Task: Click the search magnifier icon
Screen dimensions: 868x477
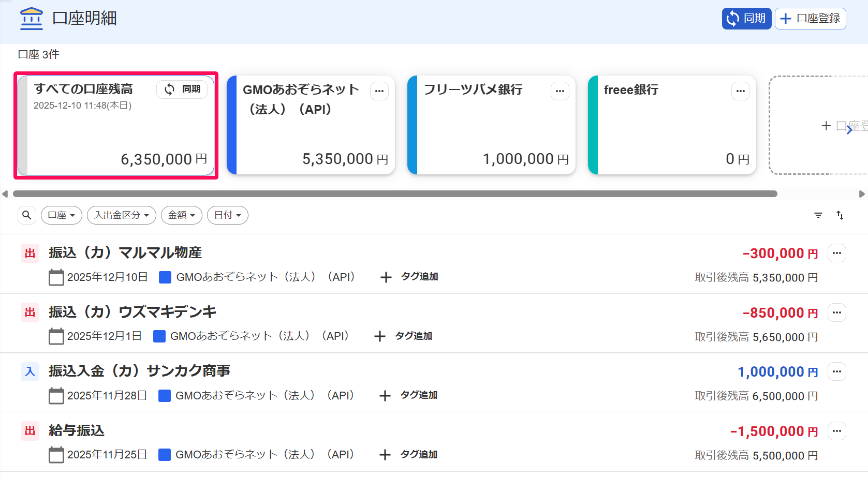Action: pos(27,215)
